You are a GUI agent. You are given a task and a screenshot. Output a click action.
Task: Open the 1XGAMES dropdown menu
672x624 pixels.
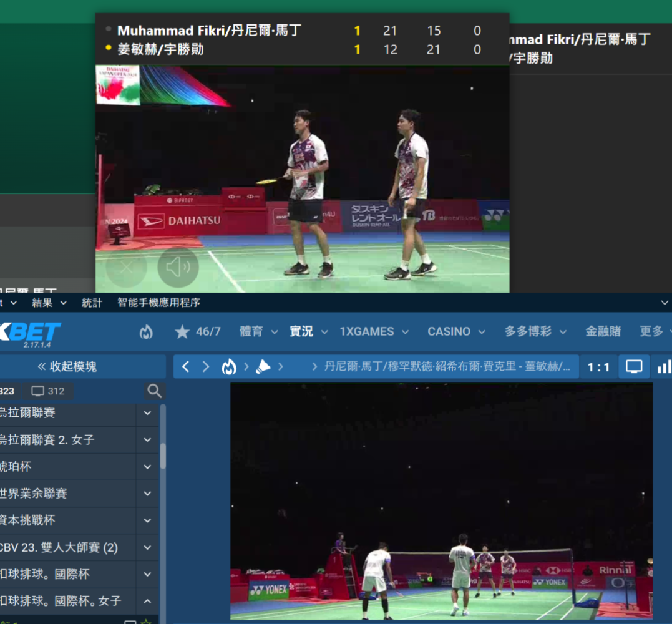tap(374, 332)
